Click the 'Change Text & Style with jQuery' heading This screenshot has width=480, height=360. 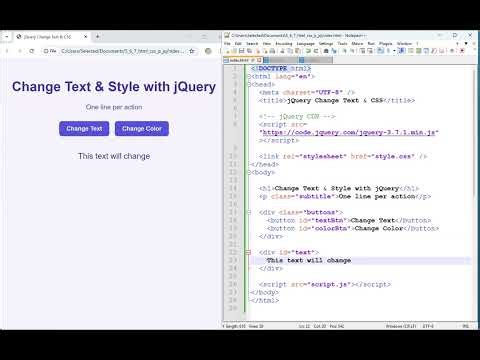(114, 87)
